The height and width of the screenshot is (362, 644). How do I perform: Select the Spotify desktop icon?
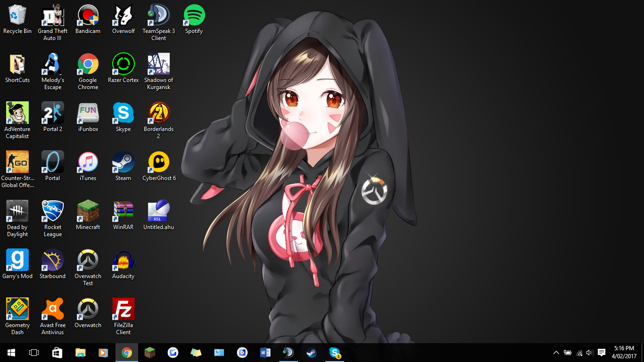[194, 20]
